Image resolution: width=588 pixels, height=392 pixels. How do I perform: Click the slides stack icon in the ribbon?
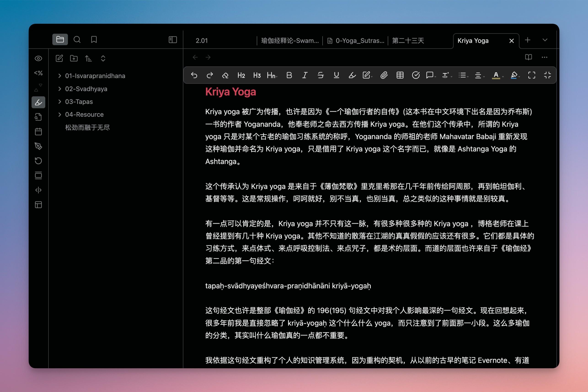pos(38,176)
